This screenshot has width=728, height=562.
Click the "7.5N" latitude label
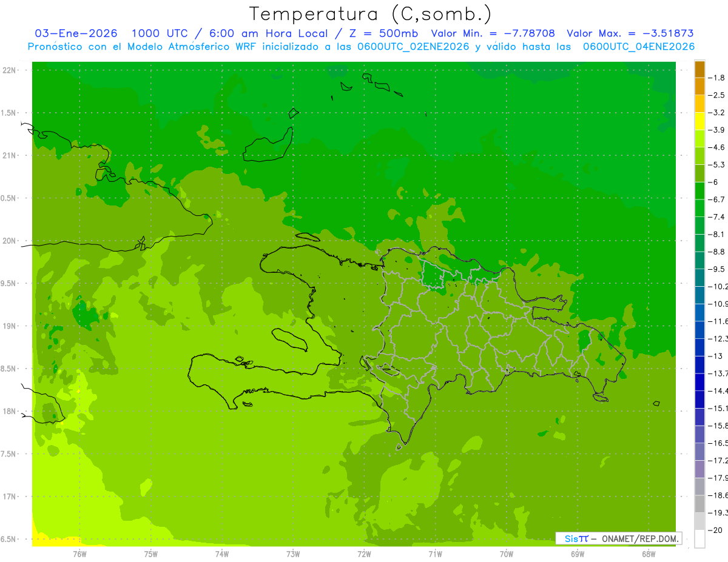(9, 454)
